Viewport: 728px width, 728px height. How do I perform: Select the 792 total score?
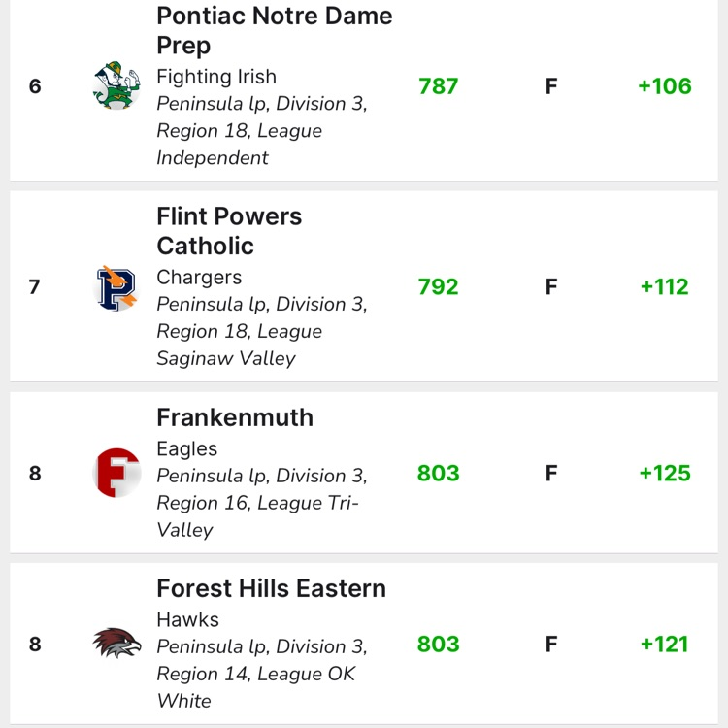(x=439, y=287)
